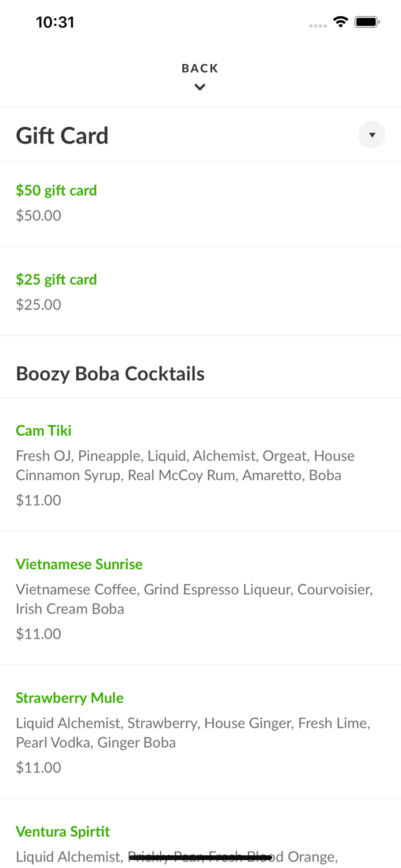Open the Gift Card category dropdown arrow
The width and height of the screenshot is (401, 868).
point(371,135)
